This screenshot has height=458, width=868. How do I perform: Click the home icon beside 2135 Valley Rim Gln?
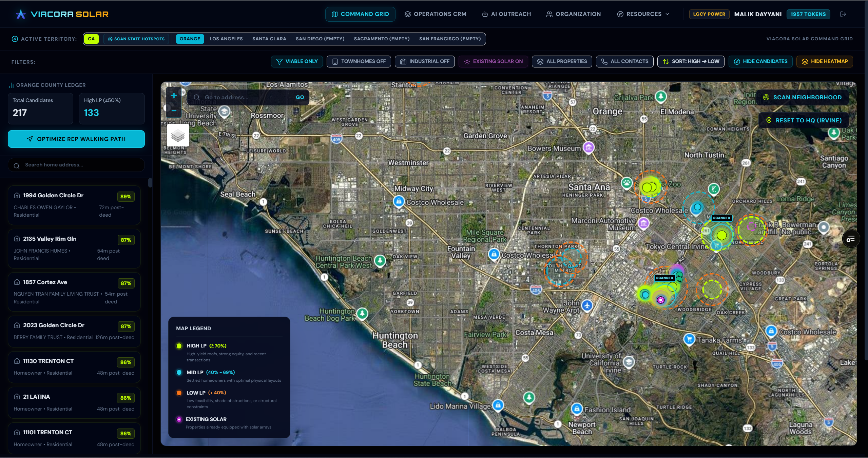[17, 239]
